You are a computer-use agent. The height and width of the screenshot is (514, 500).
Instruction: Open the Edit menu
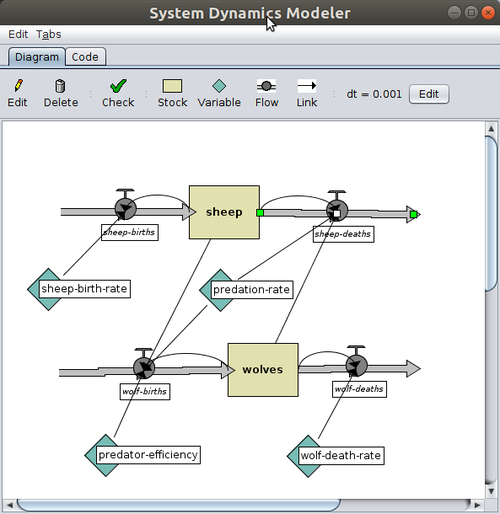(18, 34)
